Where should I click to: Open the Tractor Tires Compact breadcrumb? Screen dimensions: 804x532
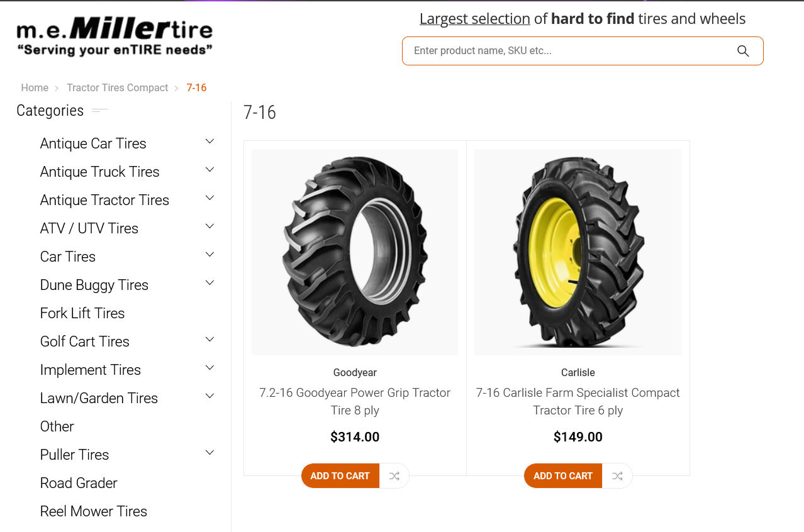(118, 88)
